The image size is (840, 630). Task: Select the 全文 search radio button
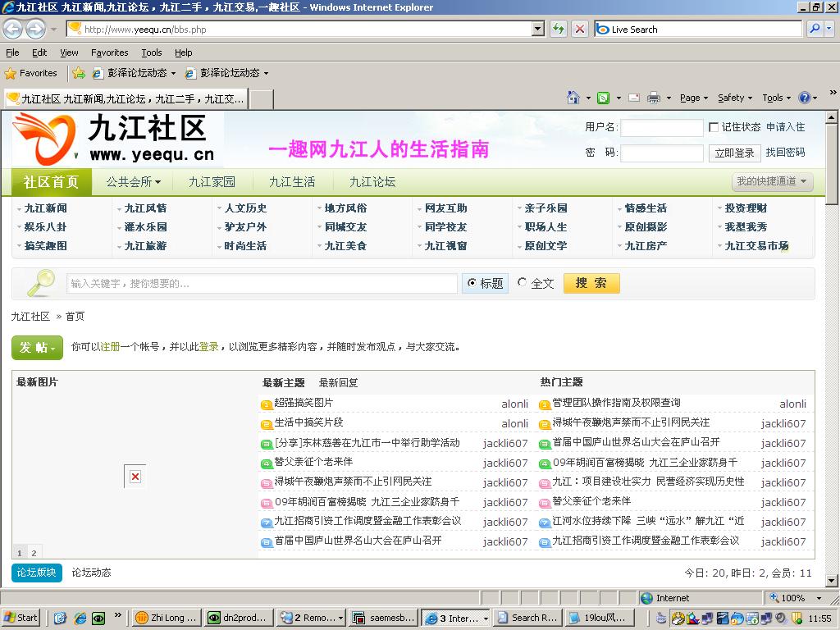[522, 283]
